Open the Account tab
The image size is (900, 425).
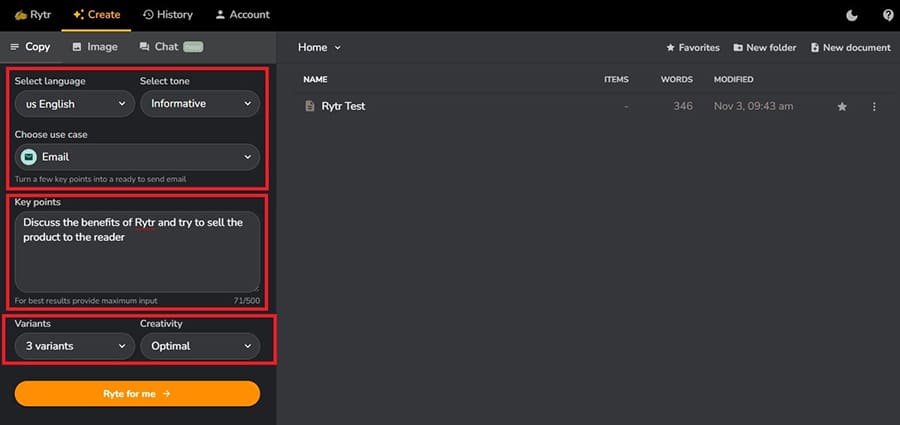[242, 15]
